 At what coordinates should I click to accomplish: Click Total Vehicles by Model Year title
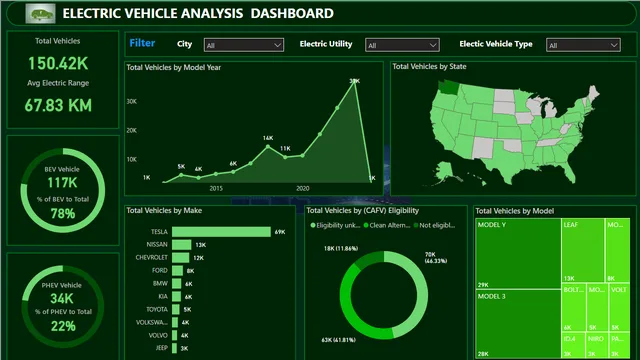173,67
